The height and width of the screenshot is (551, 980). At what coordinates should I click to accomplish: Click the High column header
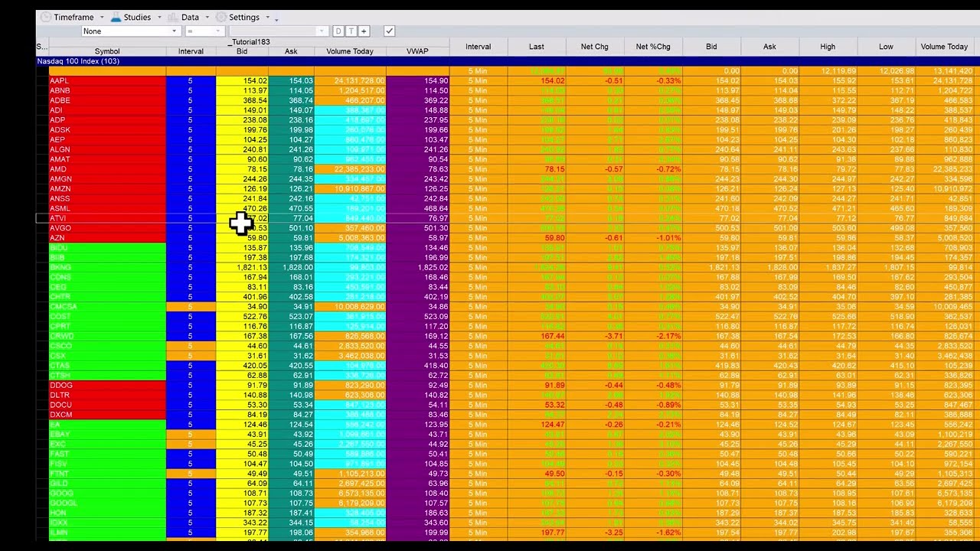point(828,47)
